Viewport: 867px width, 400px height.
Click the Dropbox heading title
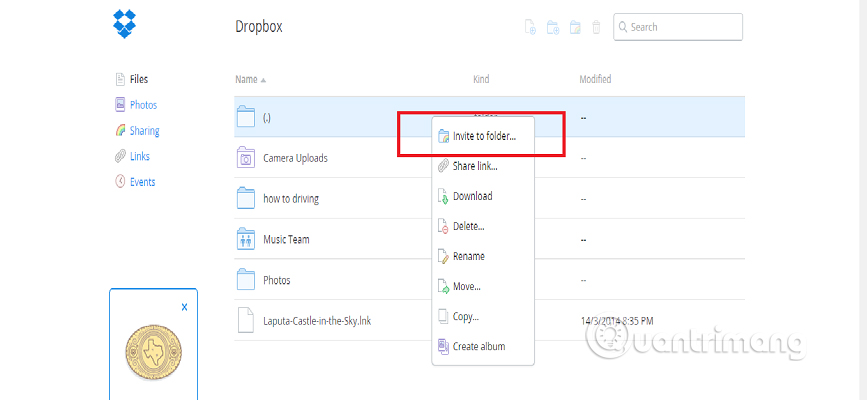(259, 27)
